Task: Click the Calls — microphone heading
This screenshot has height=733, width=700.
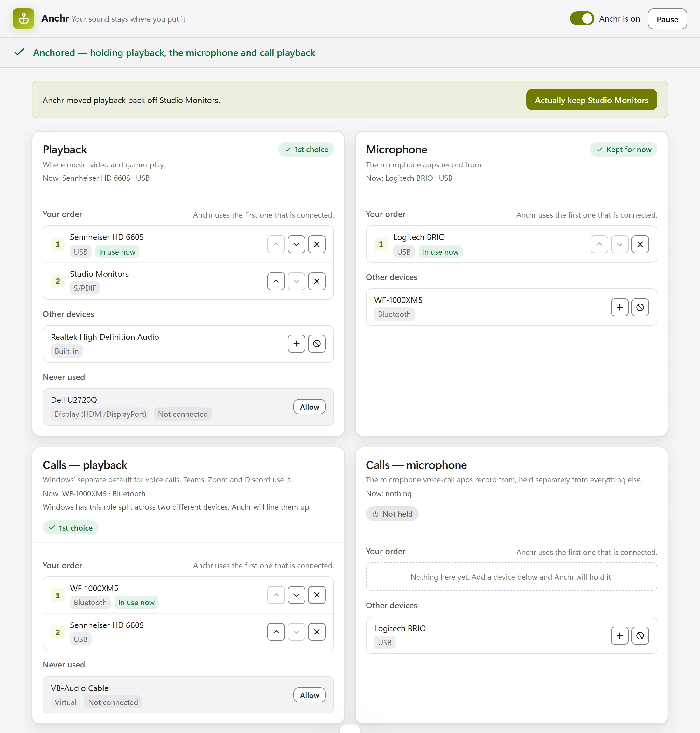Action: pyautogui.click(x=416, y=465)
